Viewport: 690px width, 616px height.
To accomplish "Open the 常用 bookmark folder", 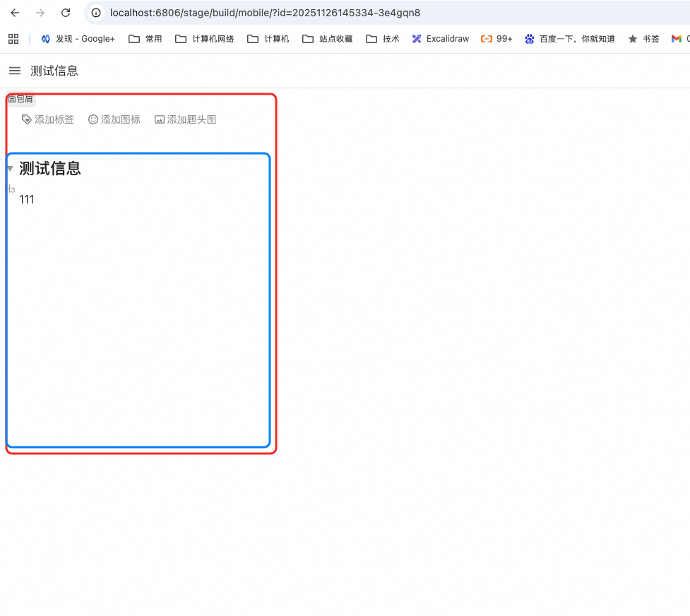I will tap(145, 39).
